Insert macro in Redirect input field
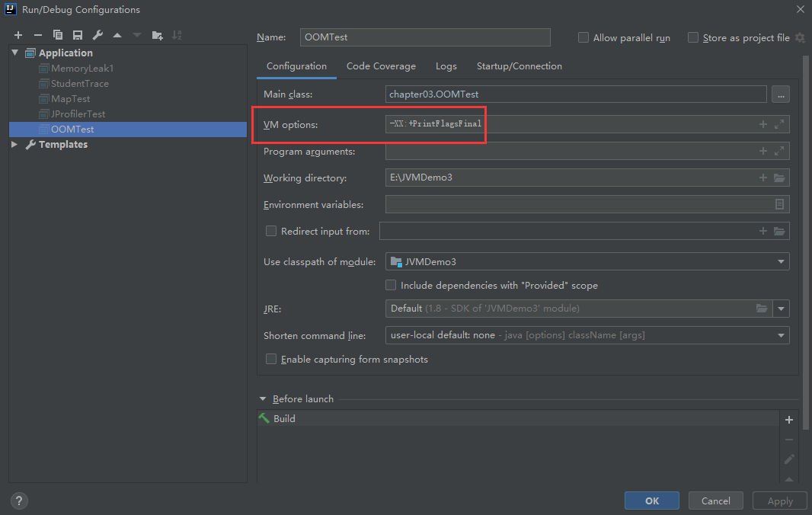This screenshot has height=515, width=812. pos(762,231)
